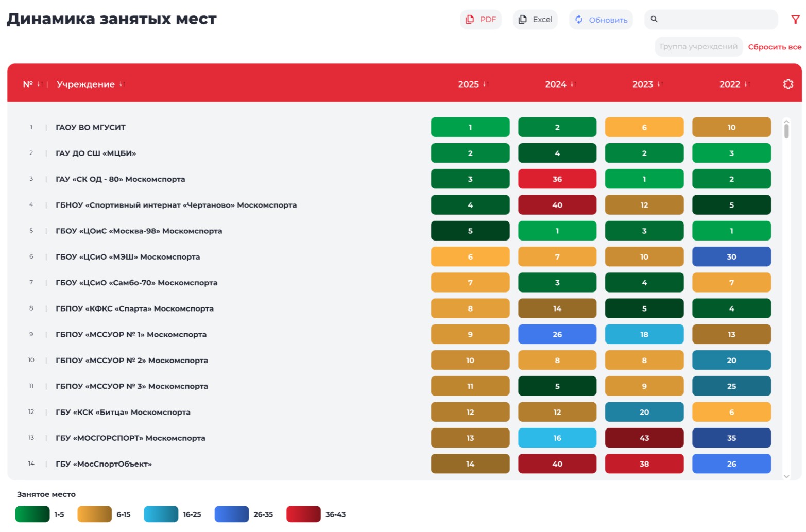
Task: Click the green 1-5 legend swatch
Action: [32, 514]
